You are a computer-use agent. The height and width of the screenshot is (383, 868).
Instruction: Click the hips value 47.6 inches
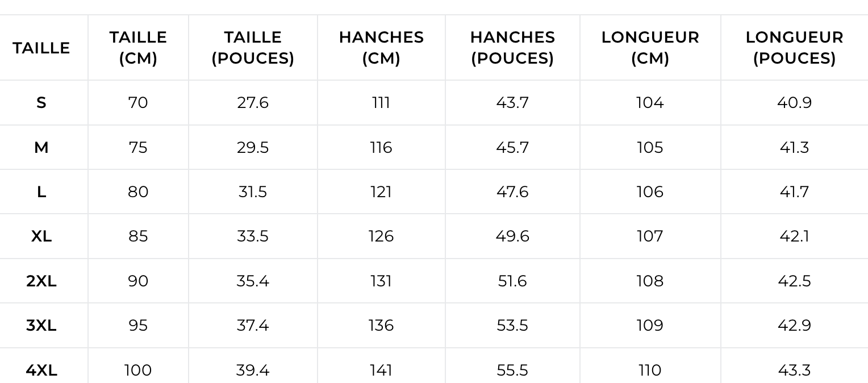[512, 192]
